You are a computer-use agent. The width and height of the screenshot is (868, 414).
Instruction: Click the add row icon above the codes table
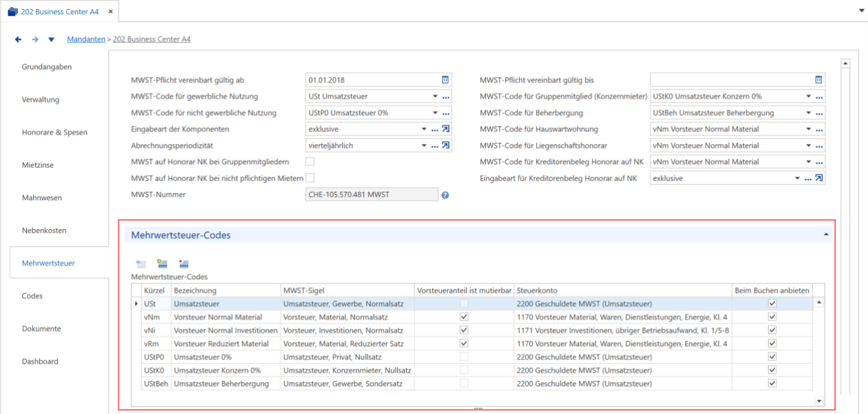coord(162,263)
